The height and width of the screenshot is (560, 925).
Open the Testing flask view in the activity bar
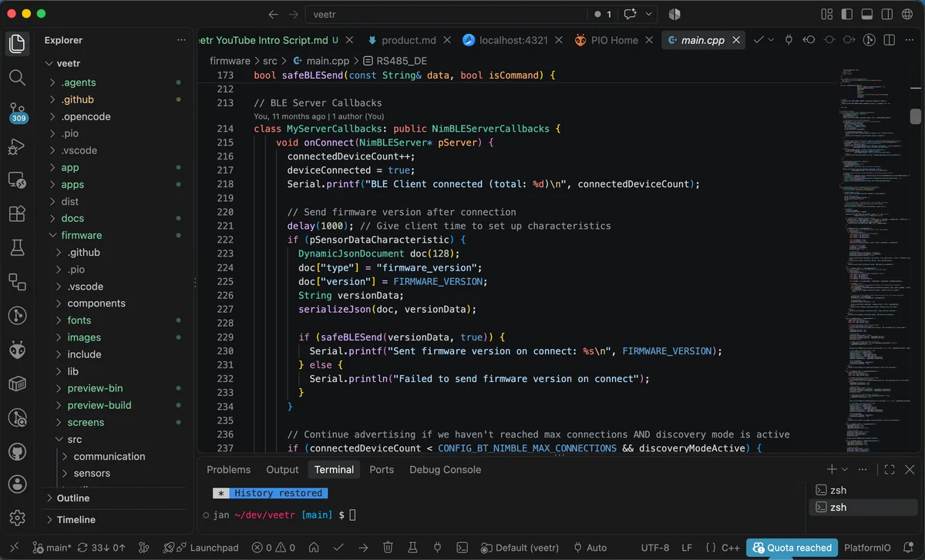[x=17, y=248]
